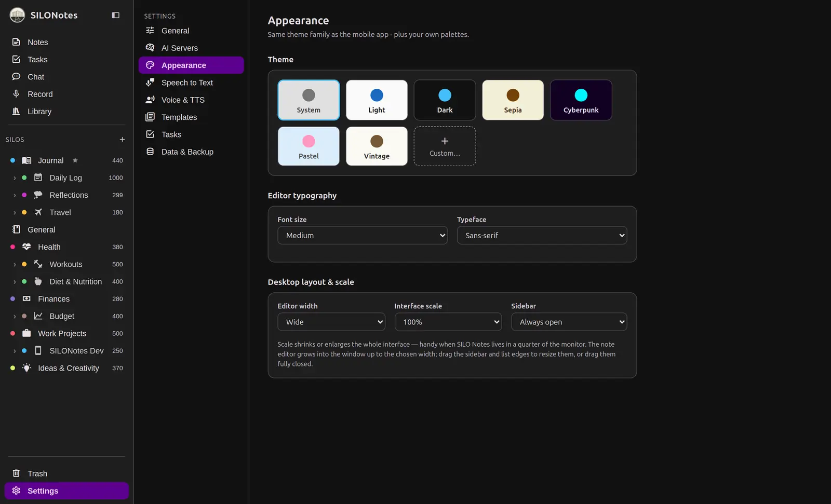Click the Workouts dumbbell icon
This screenshot has width=831, height=504.
38,264
